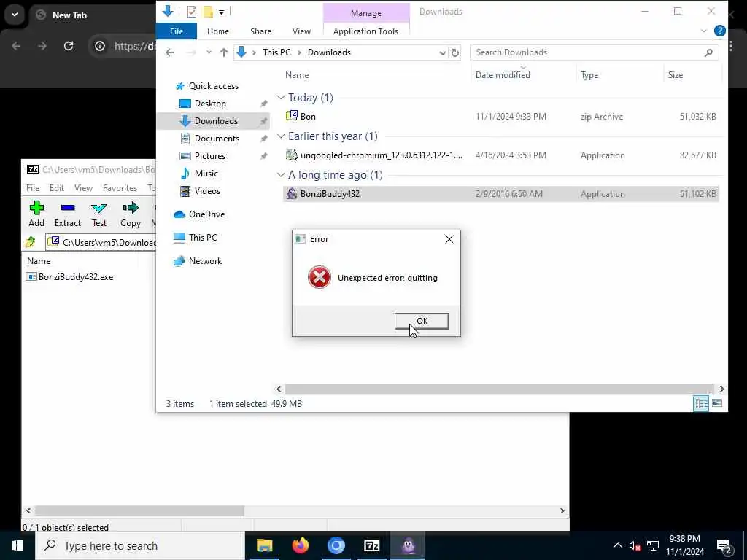Expand address bar history dropdown
Viewport: 747px width, 560px height.
[442, 52]
